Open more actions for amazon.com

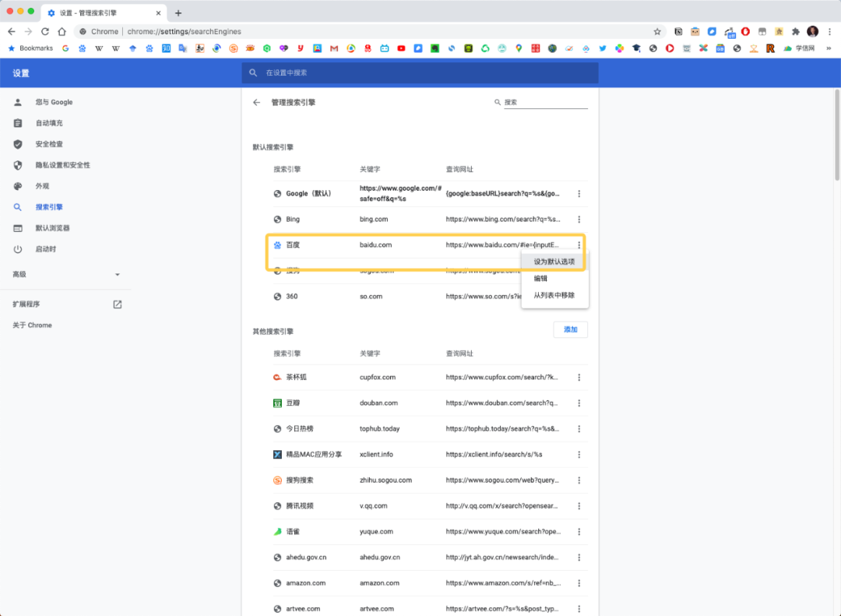(579, 584)
